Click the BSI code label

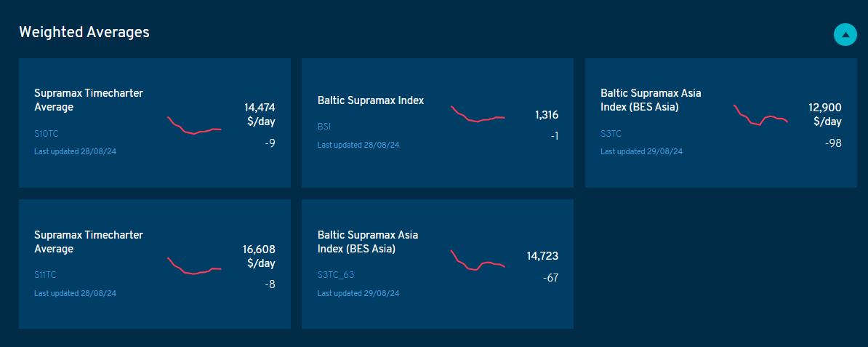[x=324, y=127]
